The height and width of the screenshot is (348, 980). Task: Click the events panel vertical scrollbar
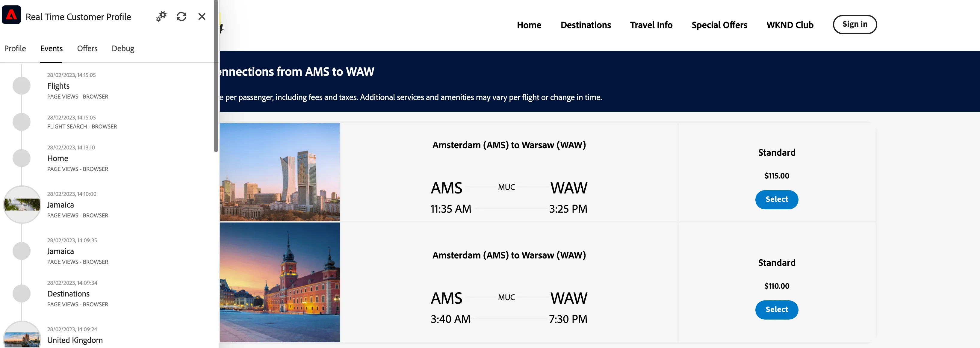[x=216, y=76]
